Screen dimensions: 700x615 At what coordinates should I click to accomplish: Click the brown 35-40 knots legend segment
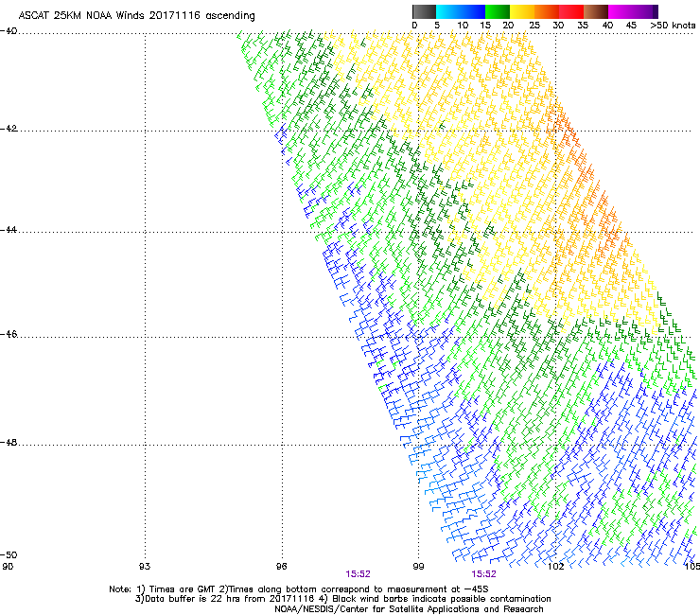click(596, 11)
